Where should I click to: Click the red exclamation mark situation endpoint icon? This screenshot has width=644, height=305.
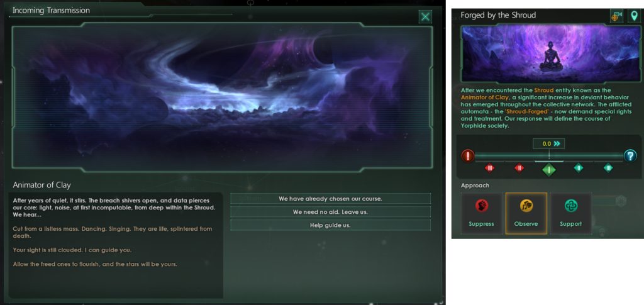(x=468, y=155)
